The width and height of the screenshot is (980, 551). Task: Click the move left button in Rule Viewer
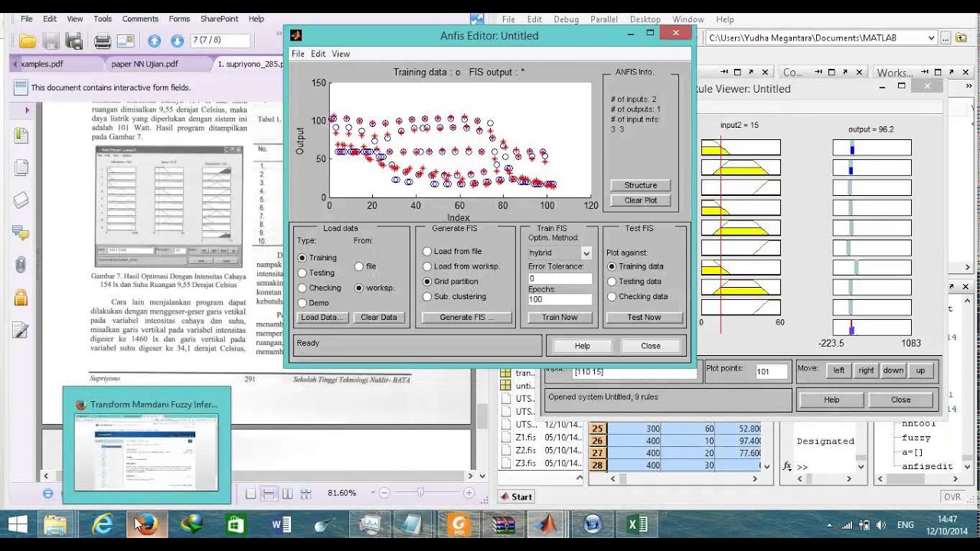[839, 370]
